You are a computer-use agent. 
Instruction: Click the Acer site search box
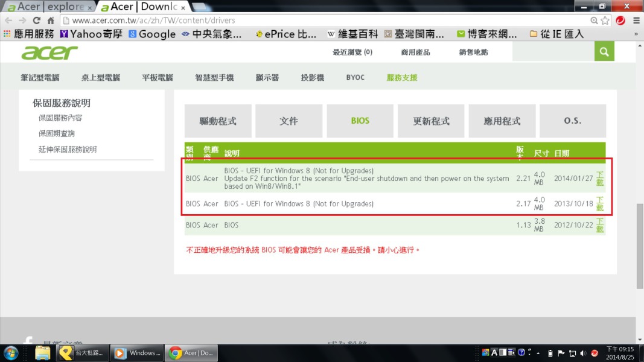[x=553, y=52]
